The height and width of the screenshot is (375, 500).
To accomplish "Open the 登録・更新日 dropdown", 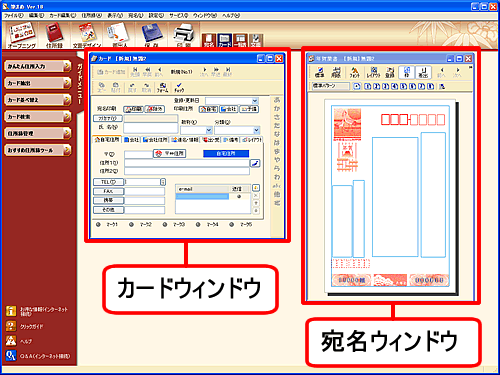I will tap(255, 101).
